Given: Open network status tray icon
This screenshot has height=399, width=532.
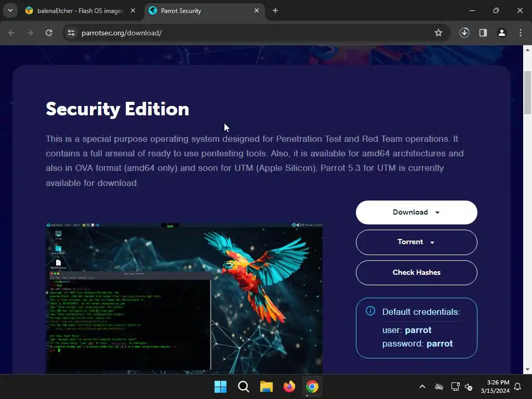Looking at the screenshot, I should (455, 387).
